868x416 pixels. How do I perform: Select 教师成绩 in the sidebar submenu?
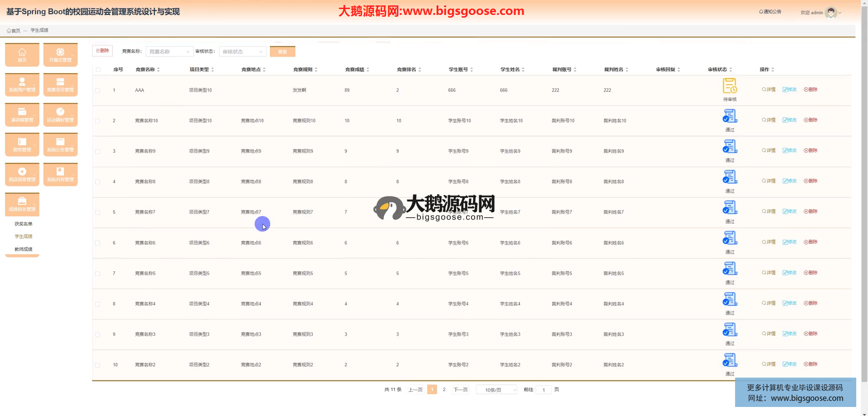[24, 249]
